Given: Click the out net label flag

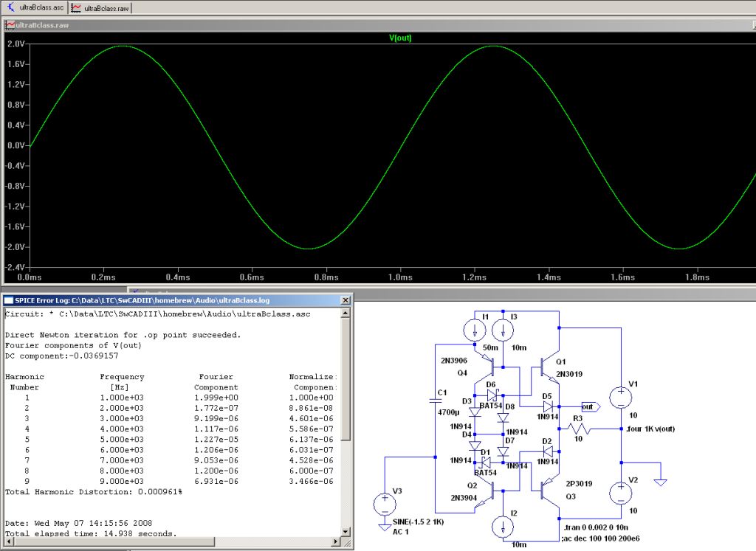Looking at the screenshot, I should 590,406.
